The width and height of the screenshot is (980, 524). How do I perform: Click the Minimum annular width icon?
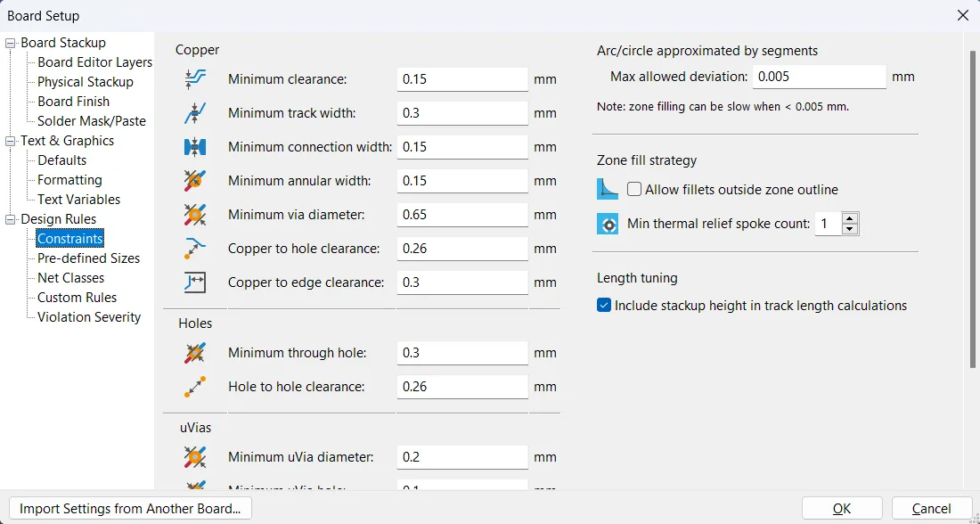(195, 181)
